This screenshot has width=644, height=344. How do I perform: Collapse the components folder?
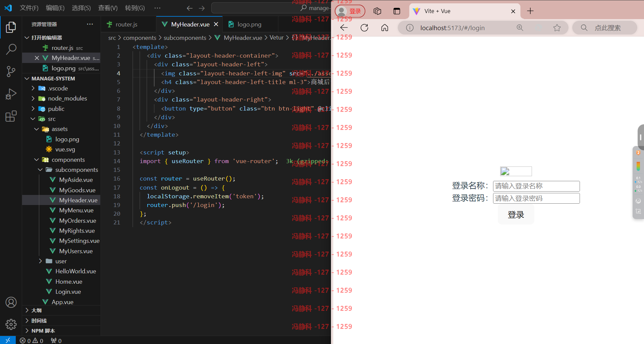click(37, 160)
